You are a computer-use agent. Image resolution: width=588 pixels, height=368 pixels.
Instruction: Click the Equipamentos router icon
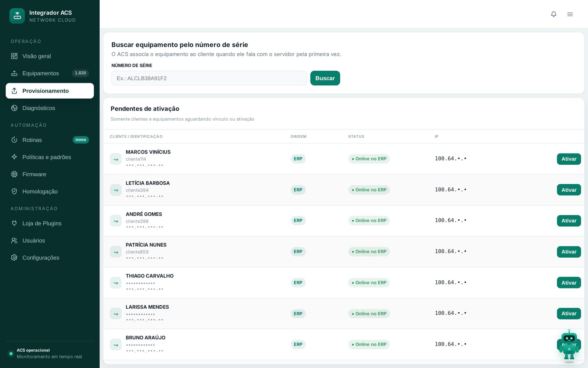tap(14, 73)
